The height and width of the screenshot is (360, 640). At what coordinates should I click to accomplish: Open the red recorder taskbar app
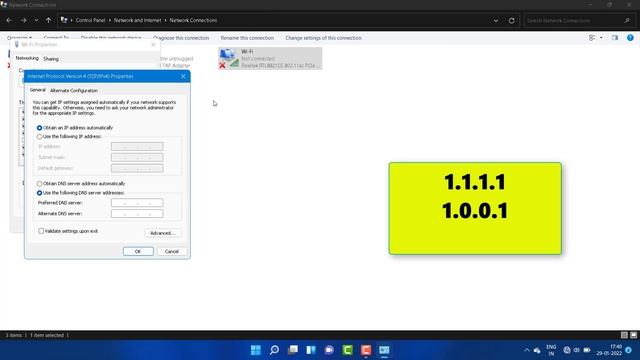point(366,350)
